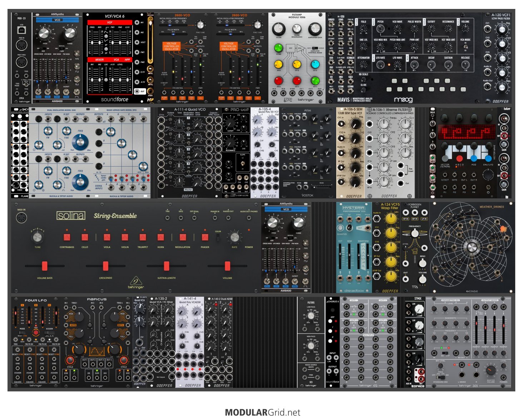Click the Trig jack on the Solina
The image size is (526, 420).
pos(167,218)
